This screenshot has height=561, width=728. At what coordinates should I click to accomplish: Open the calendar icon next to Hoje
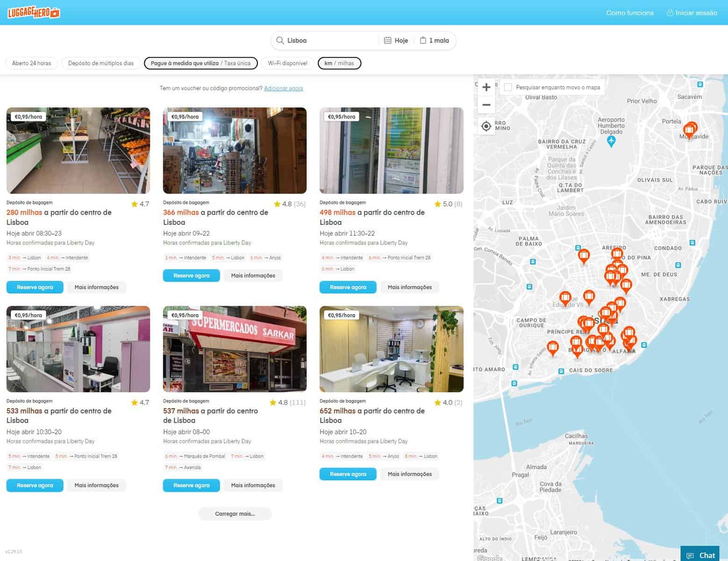pos(389,40)
